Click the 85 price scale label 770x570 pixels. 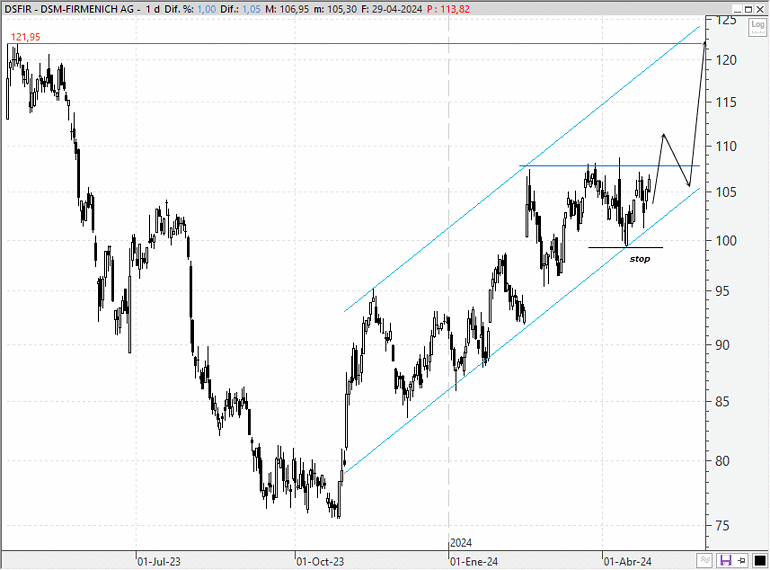pos(722,402)
